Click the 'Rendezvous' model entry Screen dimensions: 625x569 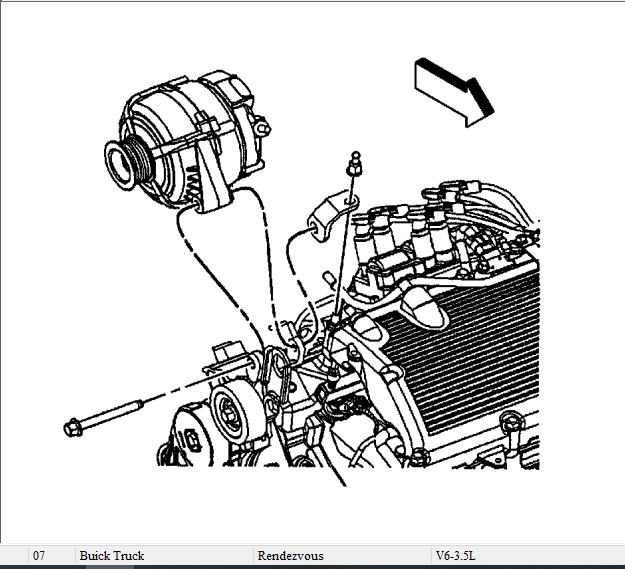342,555
